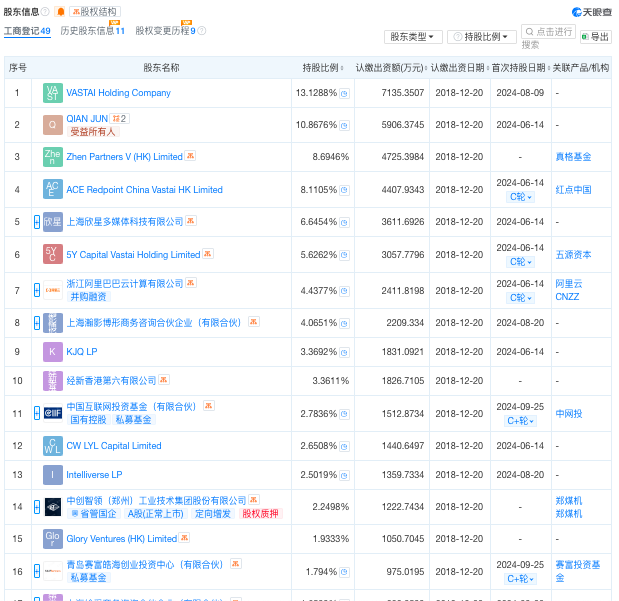Click 股权质押 red tag

click(x=260, y=514)
